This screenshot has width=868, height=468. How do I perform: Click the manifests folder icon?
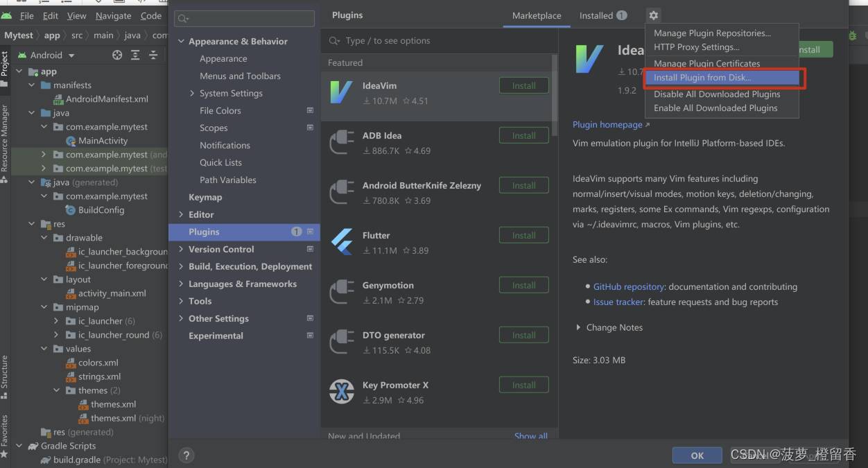coord(46,85)
